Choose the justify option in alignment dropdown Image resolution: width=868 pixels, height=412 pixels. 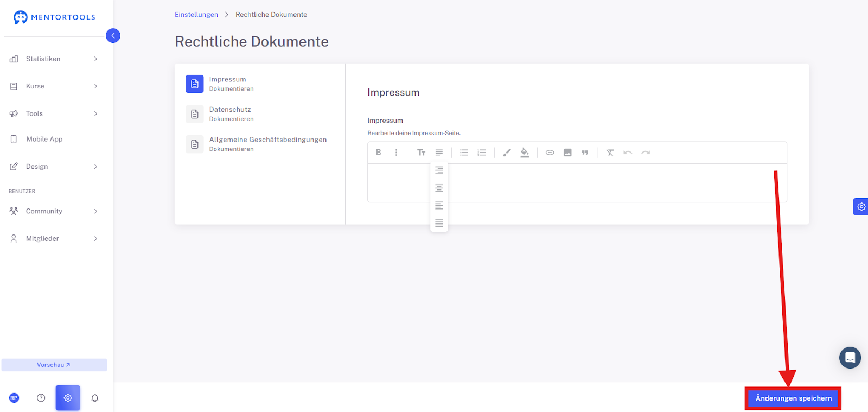(x=439, y=223)
